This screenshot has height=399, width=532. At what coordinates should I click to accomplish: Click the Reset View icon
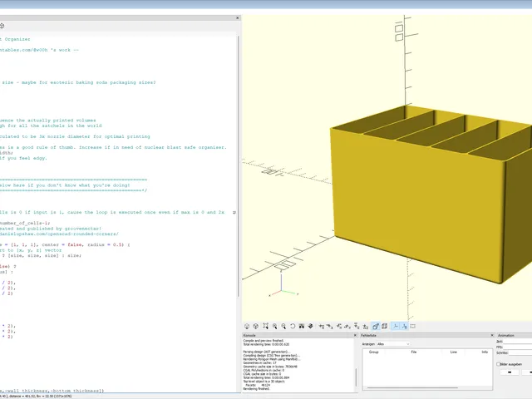(293, 327)
